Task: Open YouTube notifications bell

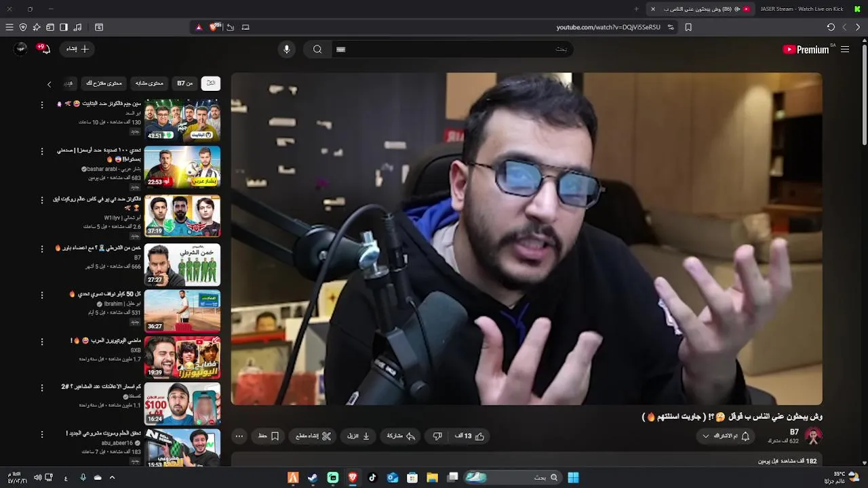Action: click(45, 49)
